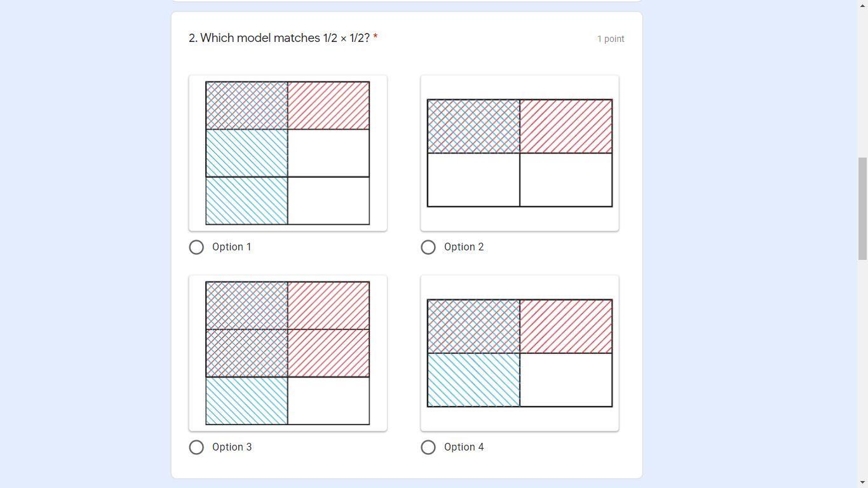The height and width of the screenshot is (488, 868).
Task: Click the "1 point" label
Action: click(611, 39)
